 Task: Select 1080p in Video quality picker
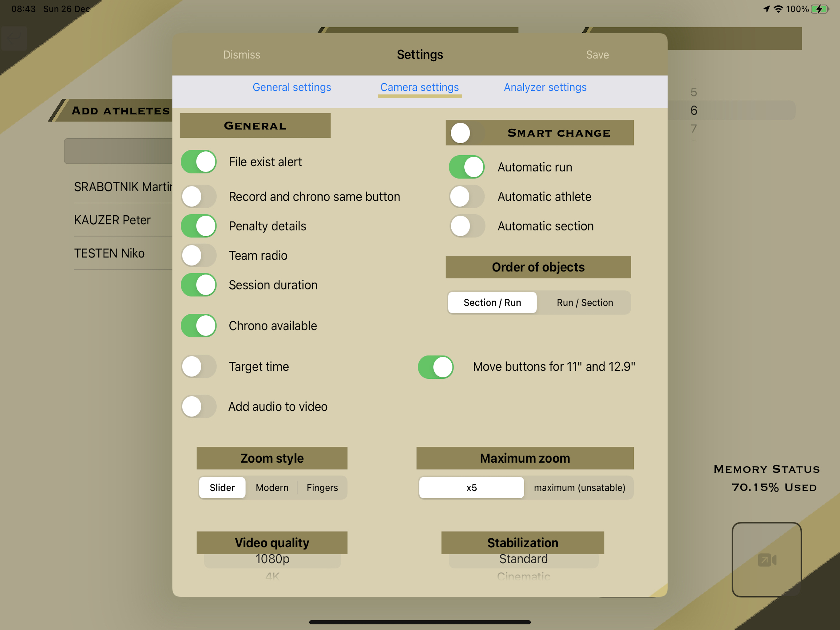[x=272, y=559]
